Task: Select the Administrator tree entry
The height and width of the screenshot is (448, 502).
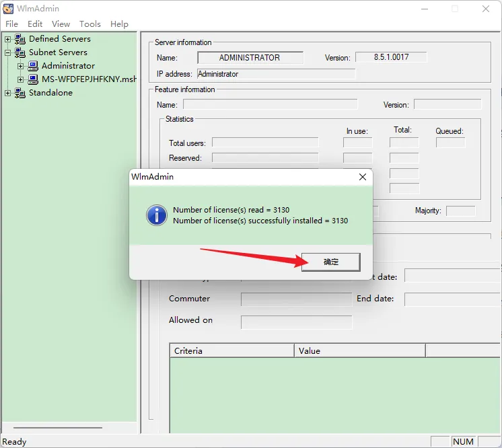Action: click(68, 66)
